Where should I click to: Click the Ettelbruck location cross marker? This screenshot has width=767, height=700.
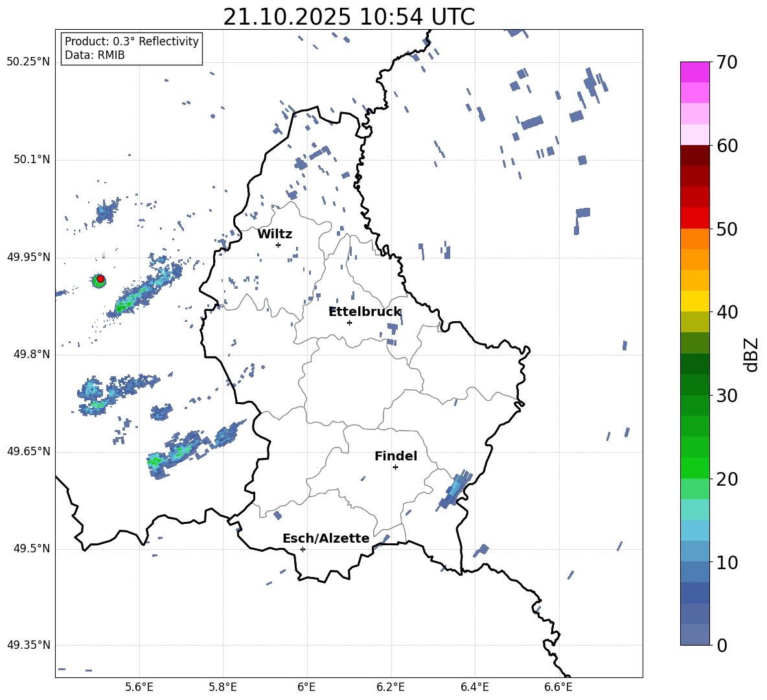349,322
